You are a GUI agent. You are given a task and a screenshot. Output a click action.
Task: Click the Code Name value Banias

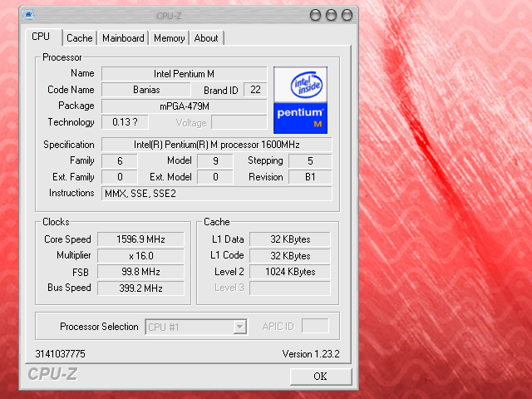146,90
